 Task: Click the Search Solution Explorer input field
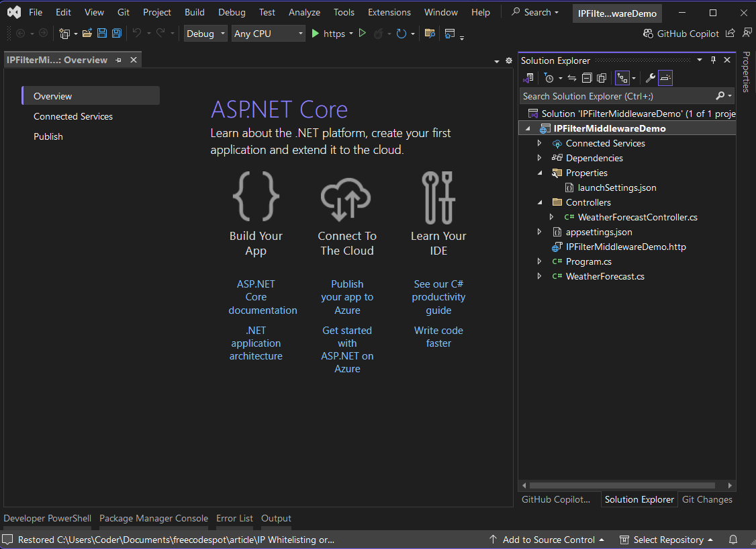[x=618, y=96]
